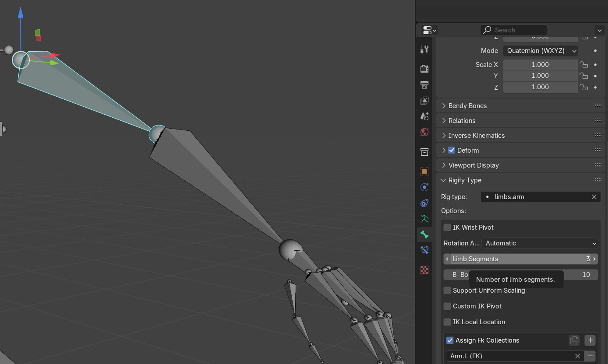Click the copy icon beside Assign Fk Collections
The width and height of the screenshot is (608, 364).
click(x=574, y=340)
